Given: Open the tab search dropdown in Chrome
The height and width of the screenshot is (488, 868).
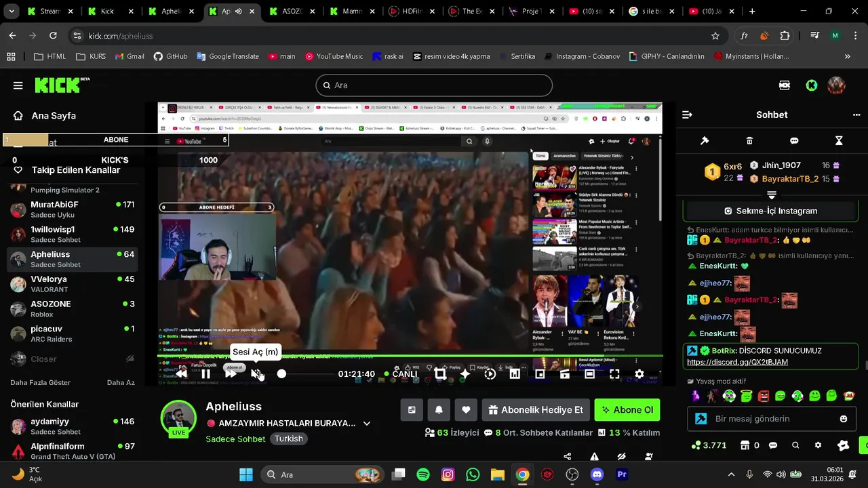Looking at the screenshot, I should [13, 12].
